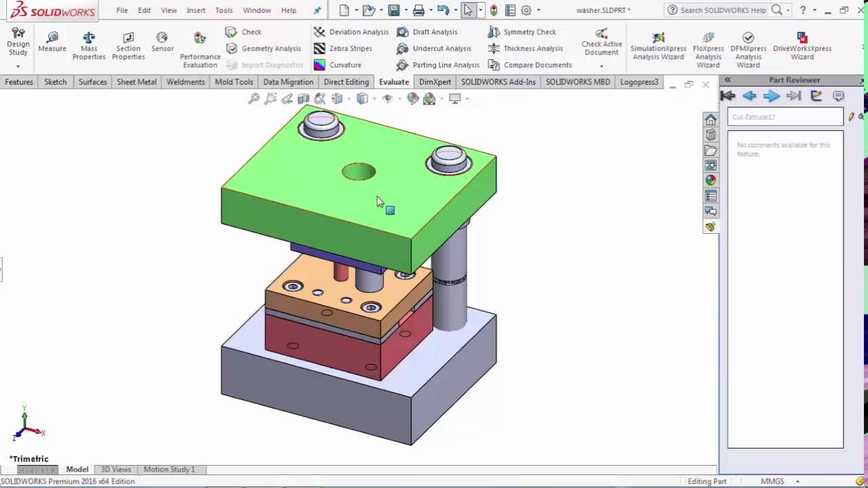This screenshot has width=868, height=488.
Task: Click the Save icon
Action: pyautogui.click(x=393, y=10)
